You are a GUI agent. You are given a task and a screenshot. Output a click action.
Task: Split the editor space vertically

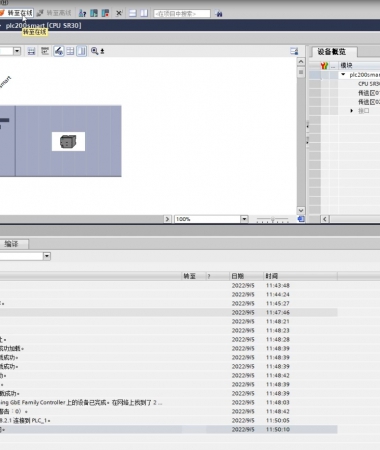(144, 13)
